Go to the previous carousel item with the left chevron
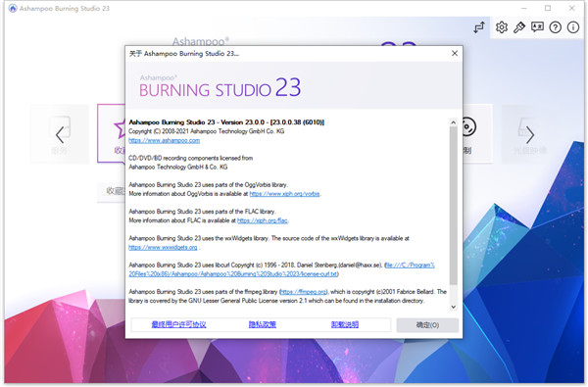 pyautogui.click(x=60, y=134)
